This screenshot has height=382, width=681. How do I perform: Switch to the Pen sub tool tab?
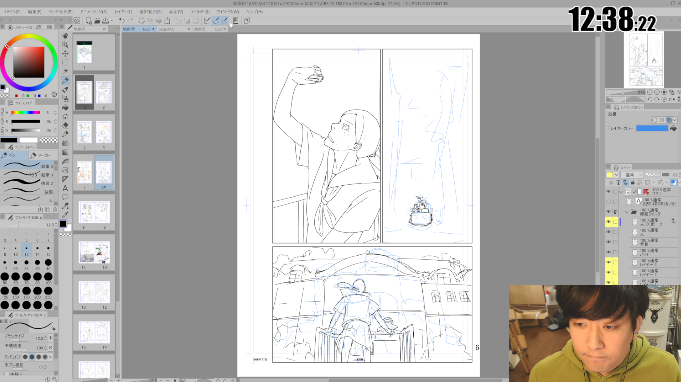click(13, 155)
